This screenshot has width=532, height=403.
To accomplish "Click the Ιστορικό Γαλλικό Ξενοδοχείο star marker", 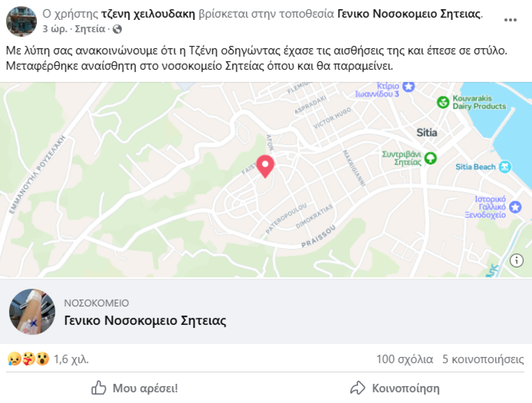I will [x=515, y=207].
